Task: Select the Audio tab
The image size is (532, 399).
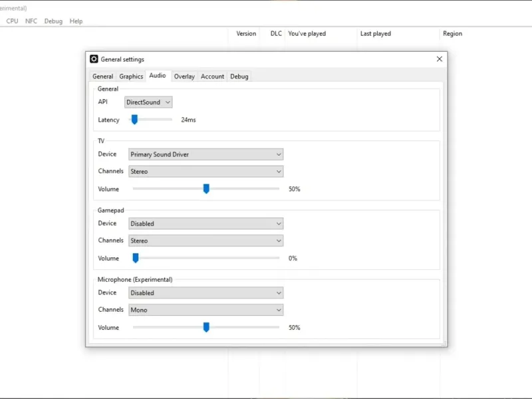Action: coord(158,75)
